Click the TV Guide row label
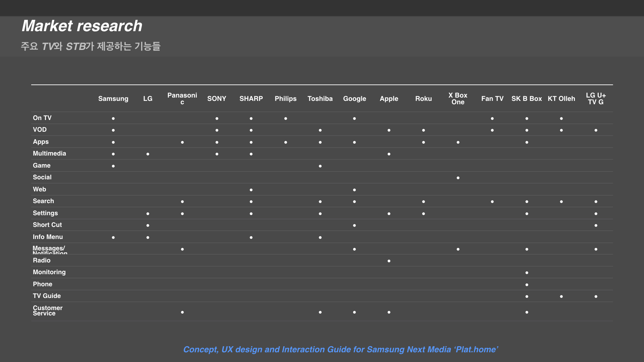Image resolution: width=644 pixels, height=362 pixels. 47,296
